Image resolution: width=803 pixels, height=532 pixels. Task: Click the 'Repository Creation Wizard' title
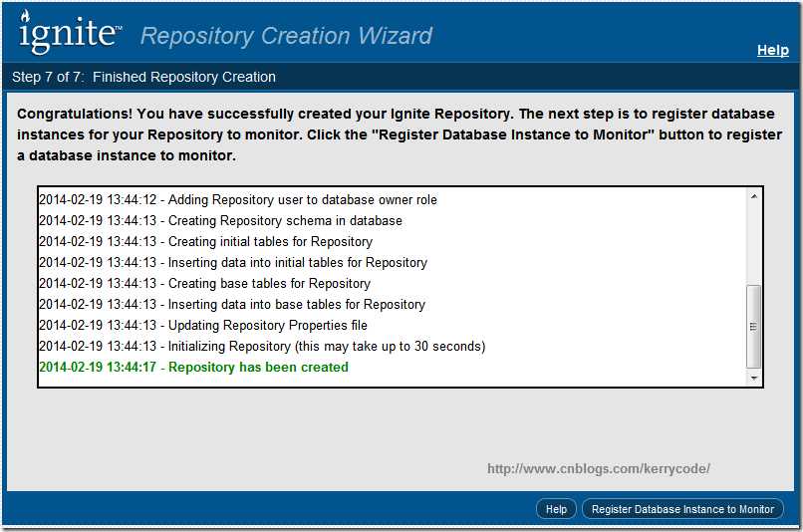[x=286, y=36]
